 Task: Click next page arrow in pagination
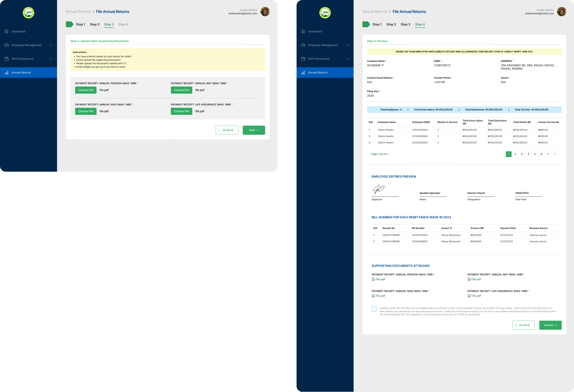point(555,154)
